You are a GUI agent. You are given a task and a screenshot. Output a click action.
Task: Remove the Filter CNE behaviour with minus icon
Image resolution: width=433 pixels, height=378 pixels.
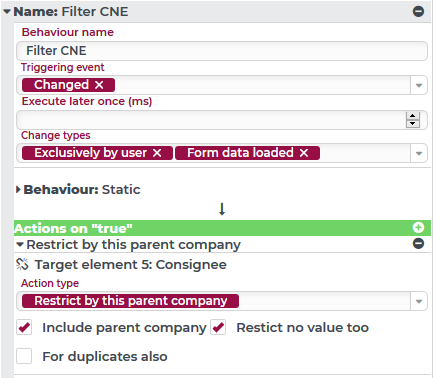pyautogui.click(x=418, y=11)
